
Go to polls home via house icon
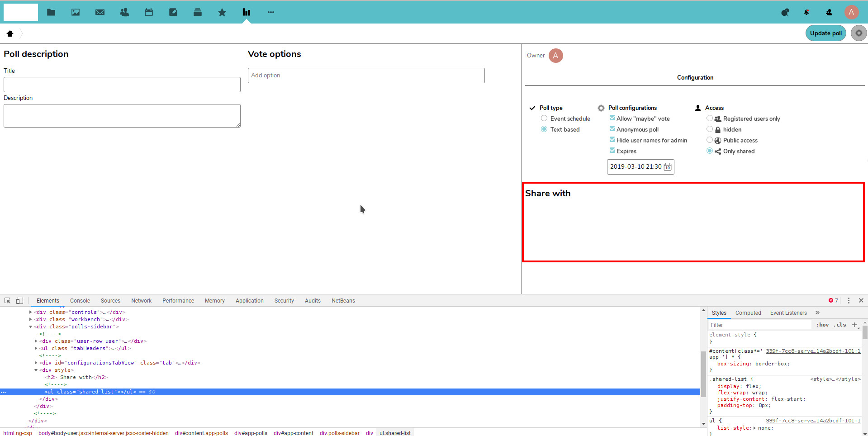coord(10,33)
